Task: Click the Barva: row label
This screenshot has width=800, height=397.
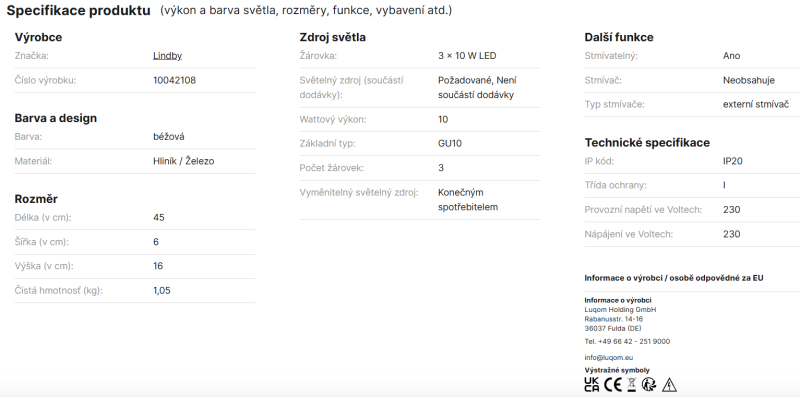Action: coord(29,137)
